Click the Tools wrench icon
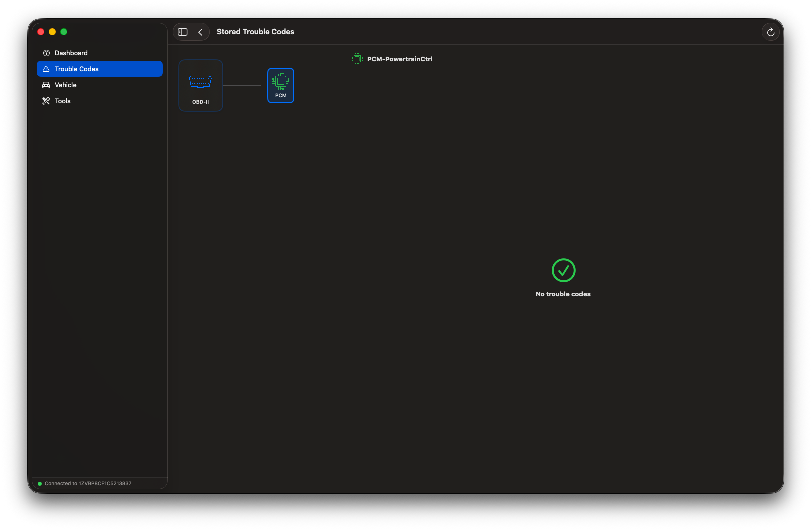Screen dimensions: 812x530 [x=46, y=101]
